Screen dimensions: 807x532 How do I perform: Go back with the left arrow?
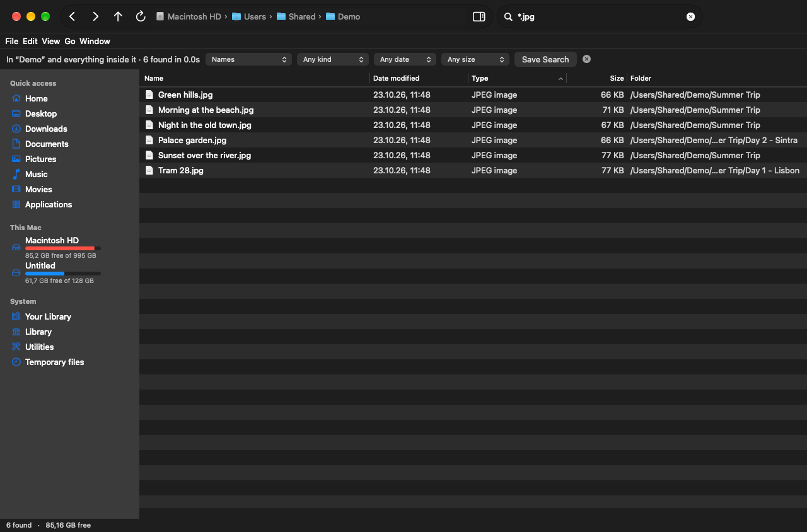(73, 17)
